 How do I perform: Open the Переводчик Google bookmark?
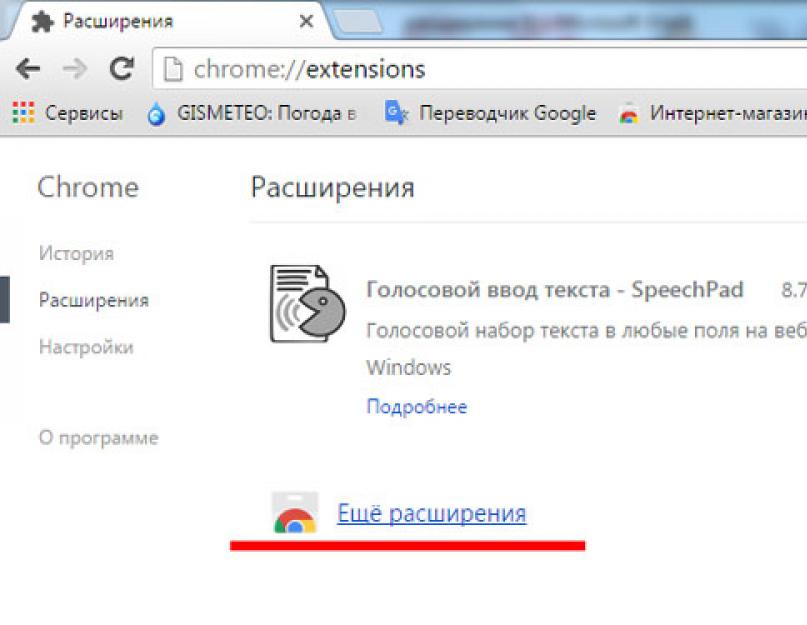490,113
